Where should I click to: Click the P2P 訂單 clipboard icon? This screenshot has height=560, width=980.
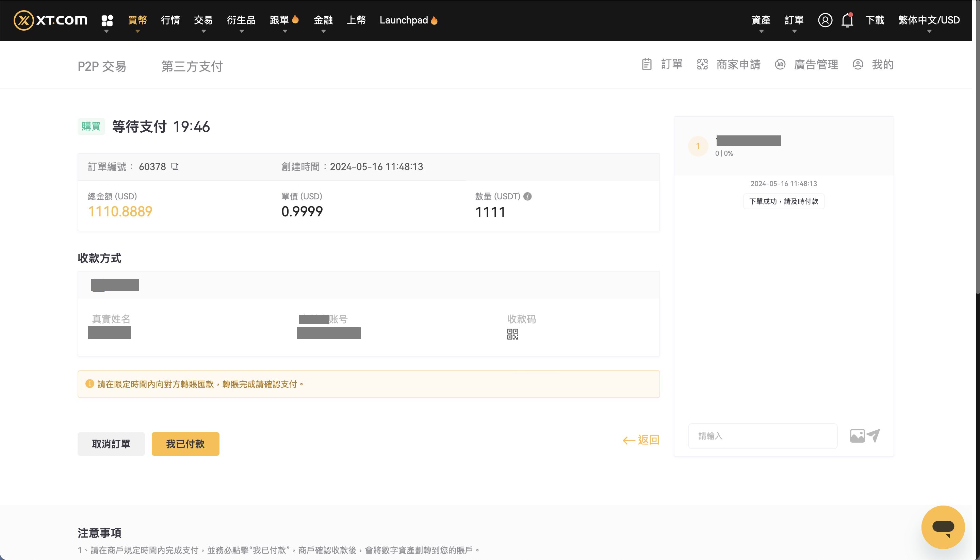click(x=647, y=64)
